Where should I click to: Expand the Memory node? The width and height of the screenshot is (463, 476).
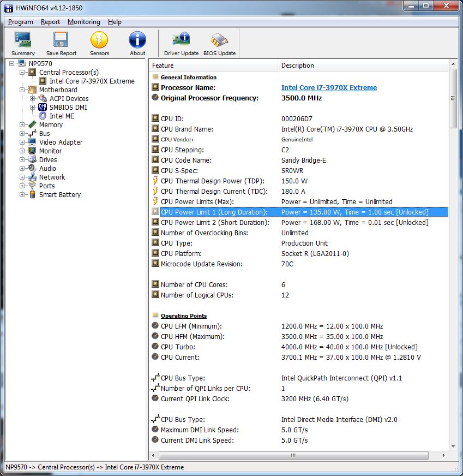pyautogui.click(x=22, y=125)
